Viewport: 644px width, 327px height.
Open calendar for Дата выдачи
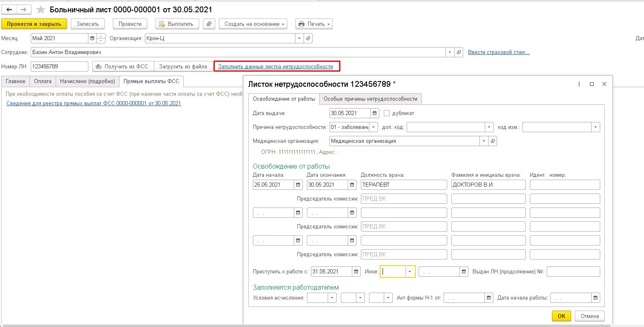coord(374,113)
